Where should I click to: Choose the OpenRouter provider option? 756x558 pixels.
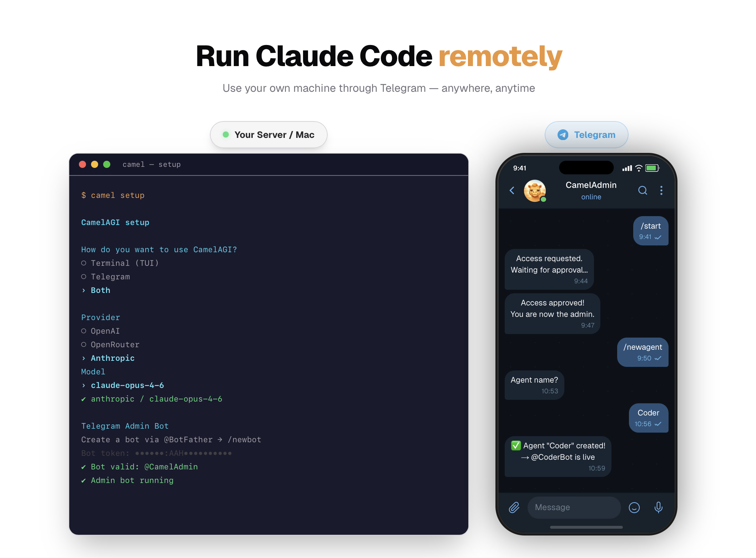(x=84, y=345)
